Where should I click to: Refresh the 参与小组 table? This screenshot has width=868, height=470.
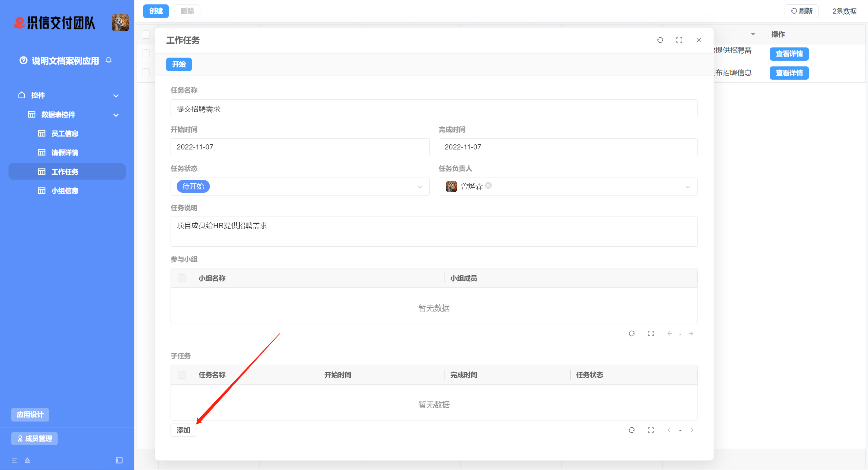(631, 333)
